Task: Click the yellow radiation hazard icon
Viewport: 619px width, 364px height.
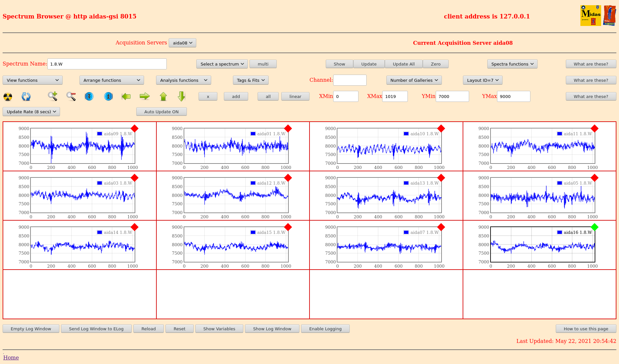Action: click(8, 96)
